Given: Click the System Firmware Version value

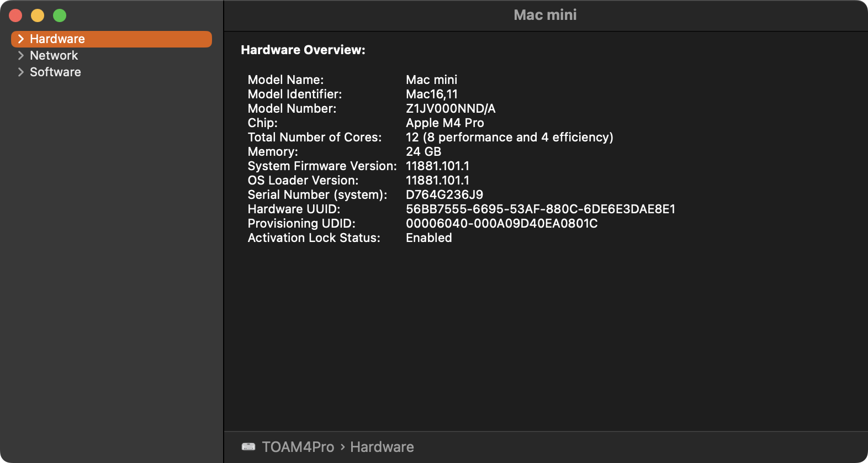Looking at the screenshot, I should click(438, 166).
